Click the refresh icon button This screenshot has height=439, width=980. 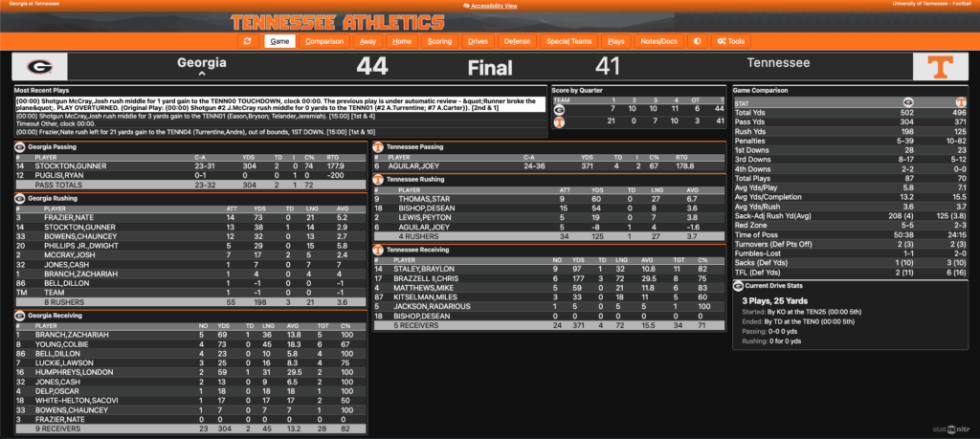coord(248,41)
